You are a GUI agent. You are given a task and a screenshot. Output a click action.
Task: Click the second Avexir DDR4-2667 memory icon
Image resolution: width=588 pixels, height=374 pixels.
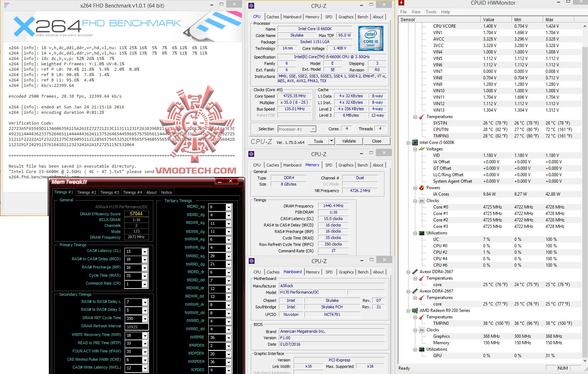(415, 291)
